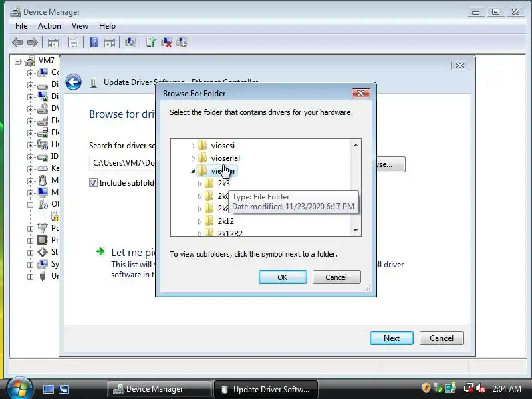Screen dimensions: 532x399
Task: Click the Uninstall device toolbar icon with red X
Action: tap(166, 43)
